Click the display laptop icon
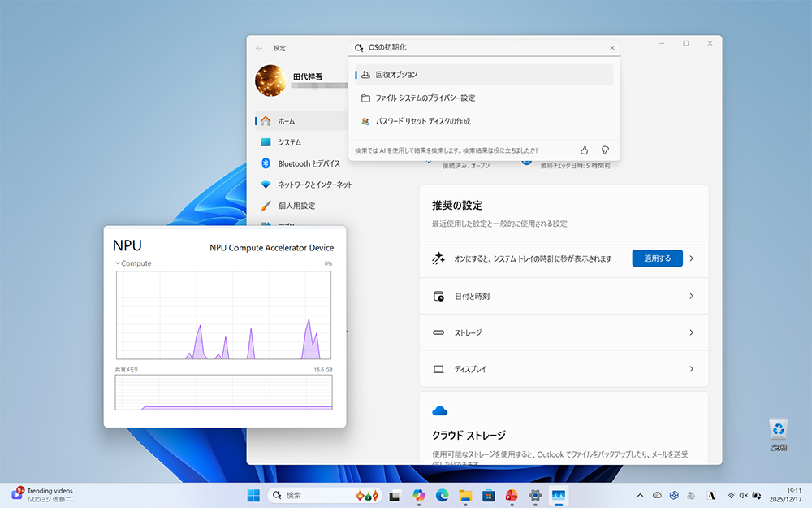812x508 pixels. click(x=438, y=369)
